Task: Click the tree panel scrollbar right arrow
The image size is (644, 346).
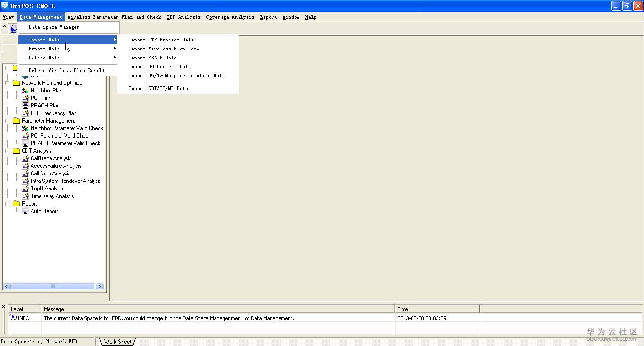Action: click(99, 286)
